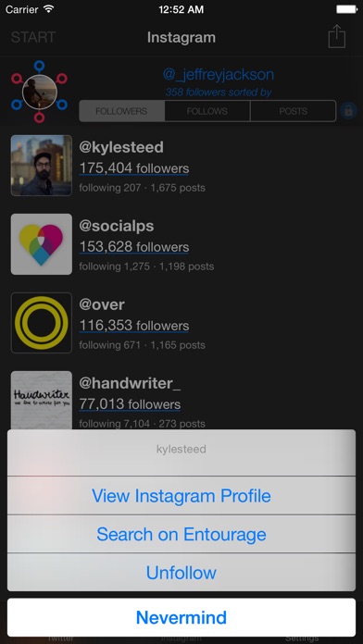Viewport: 363px width, 644px height.
Task: Open the Entourage network profile avatar icon
Action: (39, 92)
